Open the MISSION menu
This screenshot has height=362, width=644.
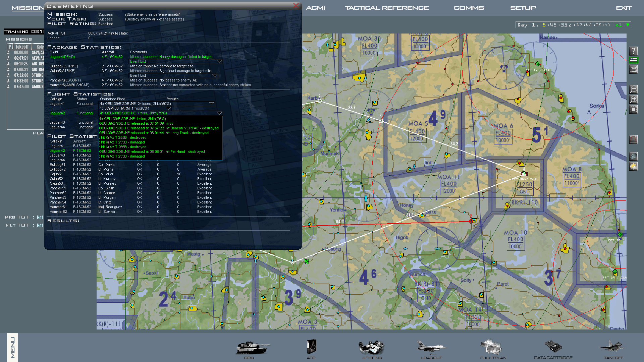click(28, 8)
